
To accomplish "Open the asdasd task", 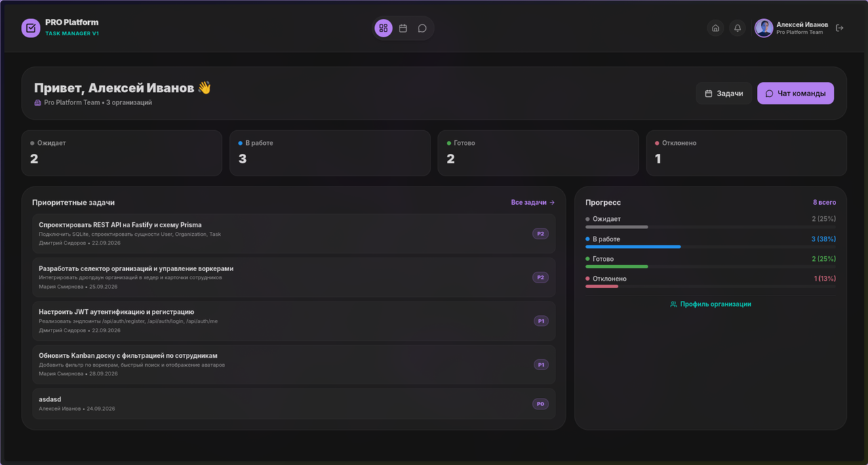I will (x=294, y=404).
